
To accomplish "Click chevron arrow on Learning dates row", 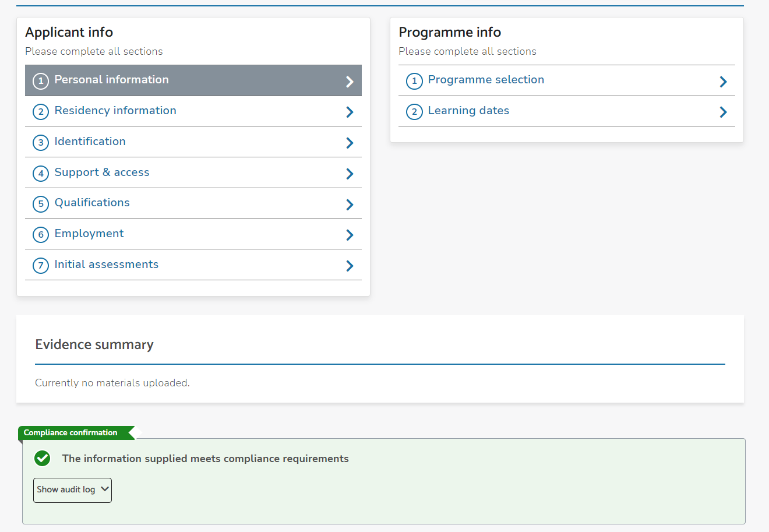I will click(x=723, y=112).
